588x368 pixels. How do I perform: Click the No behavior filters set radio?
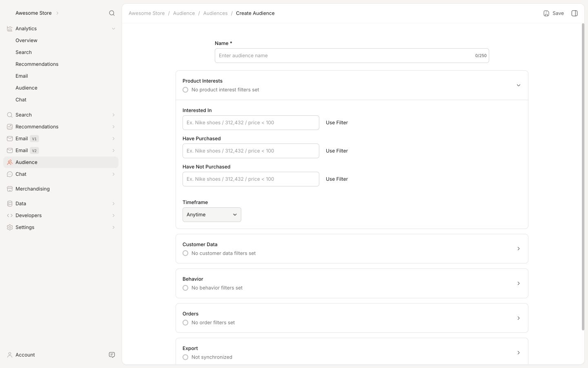(185, 288)
